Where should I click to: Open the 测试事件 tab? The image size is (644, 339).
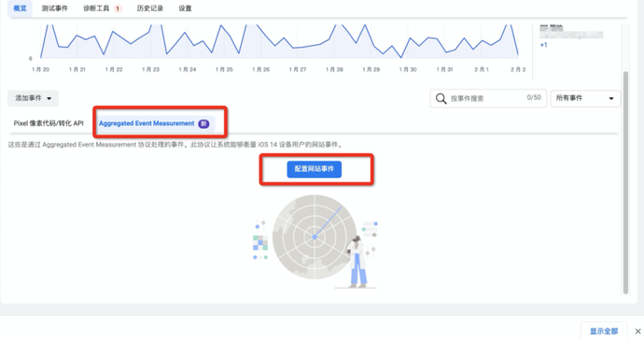click(x=55, y=8)
